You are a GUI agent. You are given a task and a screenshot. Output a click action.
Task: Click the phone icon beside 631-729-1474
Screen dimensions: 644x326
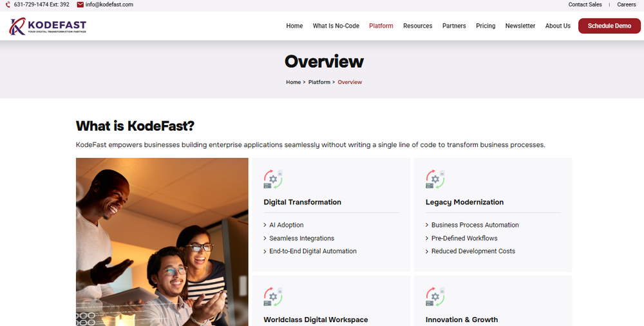[x=8, y=5]
